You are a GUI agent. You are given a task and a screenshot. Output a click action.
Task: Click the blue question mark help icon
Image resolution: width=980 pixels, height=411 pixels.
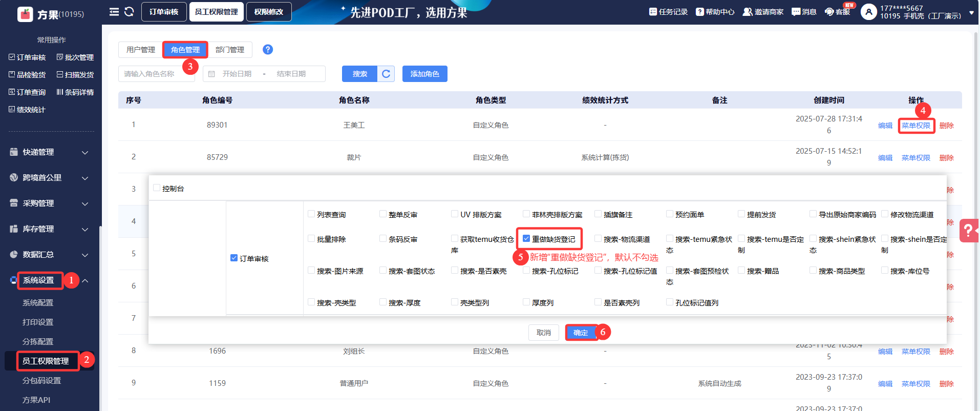(268, 49)
